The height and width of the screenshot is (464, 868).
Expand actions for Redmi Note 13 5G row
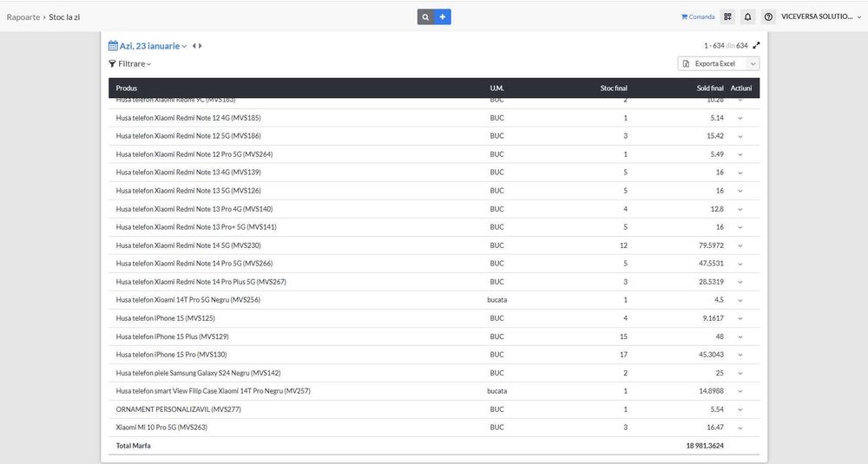740,192
